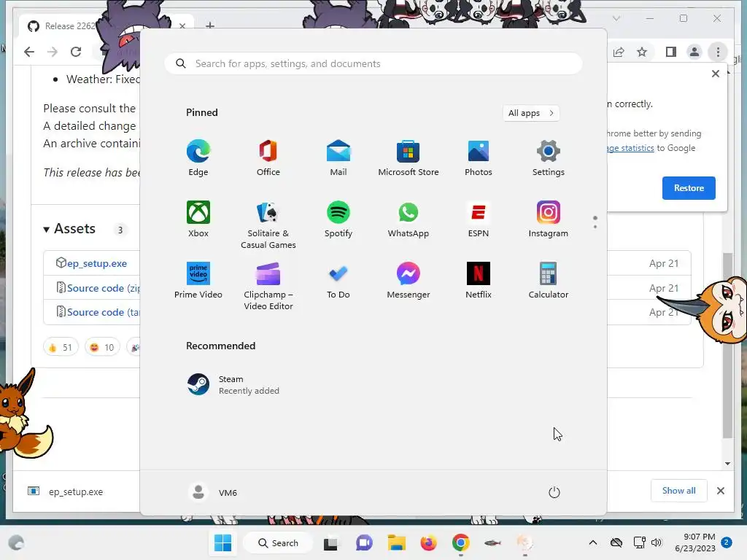Open the Chrome tab search dropdown
Viewport: 747px width, 560px height.
pyautogui.click(x=616, y=18)
